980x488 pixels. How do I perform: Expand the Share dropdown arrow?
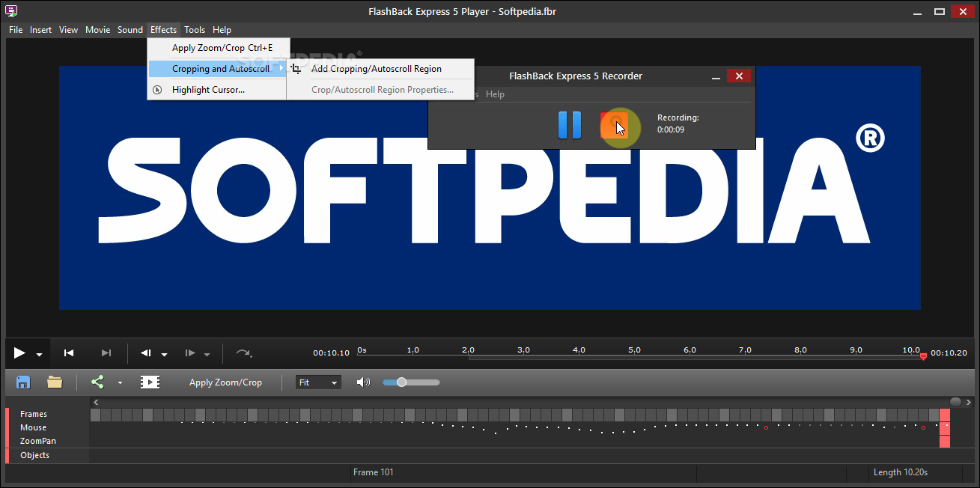pyautogui.click(x=120, y=382)
